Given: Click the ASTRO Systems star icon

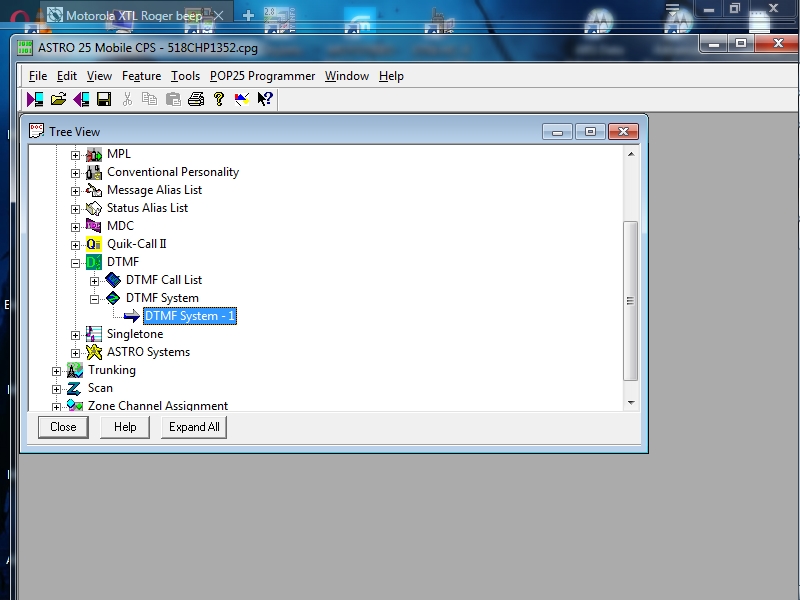Looking at the screenshot, I should (x=94, y=352).
